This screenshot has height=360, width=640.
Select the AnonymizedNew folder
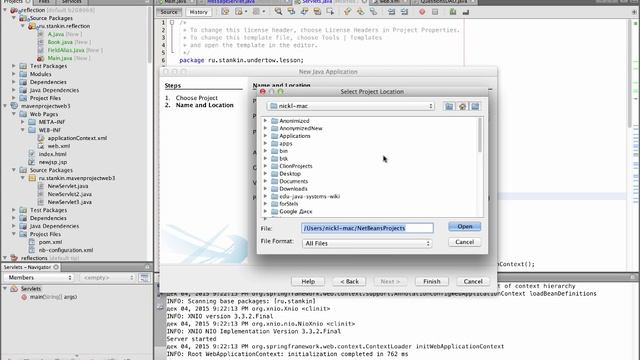click(x=301, y=128)
